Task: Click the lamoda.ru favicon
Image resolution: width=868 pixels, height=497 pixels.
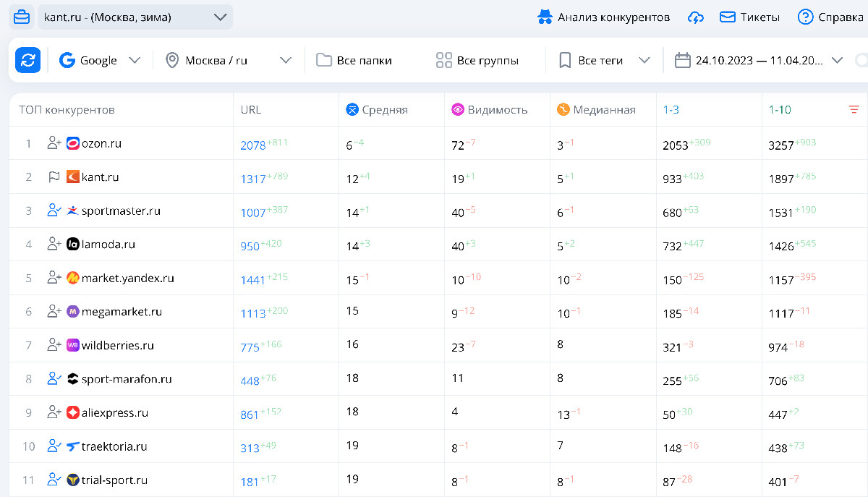Action: click(73, 244)
